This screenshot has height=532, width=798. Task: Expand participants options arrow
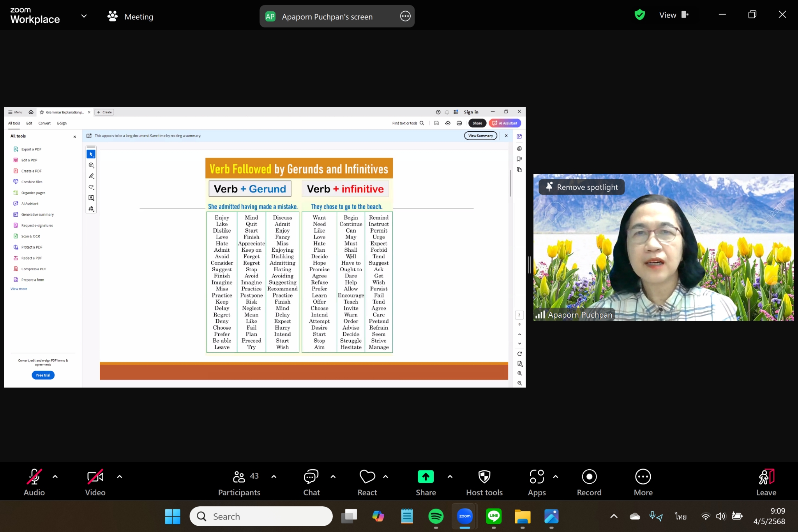pyautogui.click(x=274, y=477)
